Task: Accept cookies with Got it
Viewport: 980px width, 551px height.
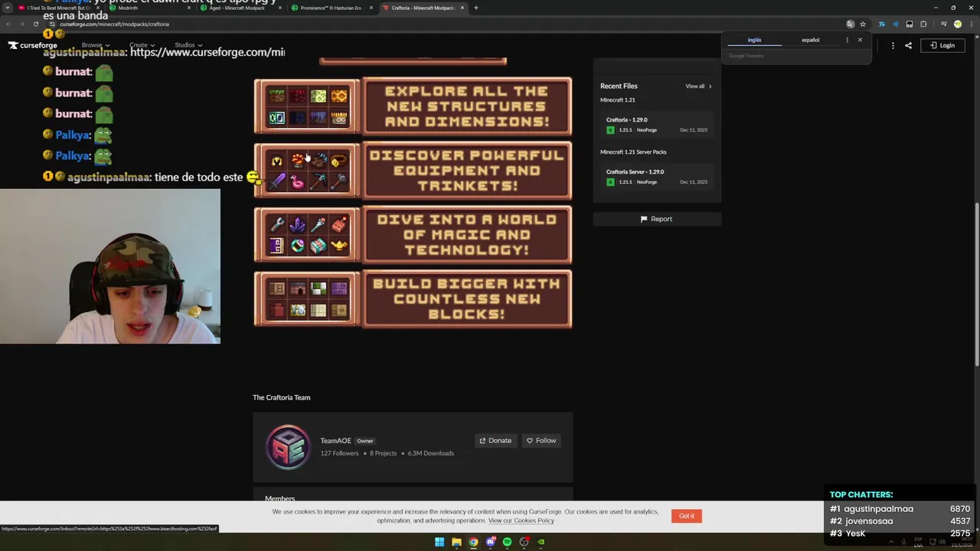Action: pyautogui.click(x=687, y=516)
